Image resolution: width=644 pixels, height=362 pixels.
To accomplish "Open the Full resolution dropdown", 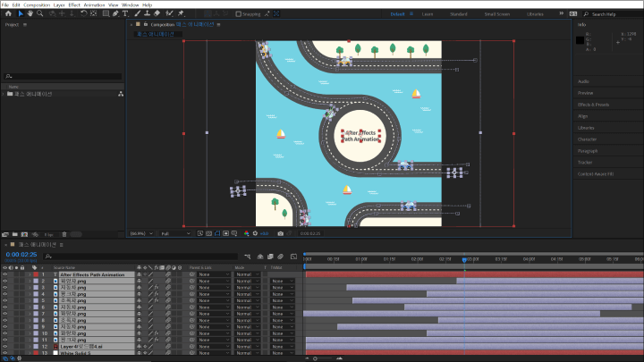I will coord(175,233).
